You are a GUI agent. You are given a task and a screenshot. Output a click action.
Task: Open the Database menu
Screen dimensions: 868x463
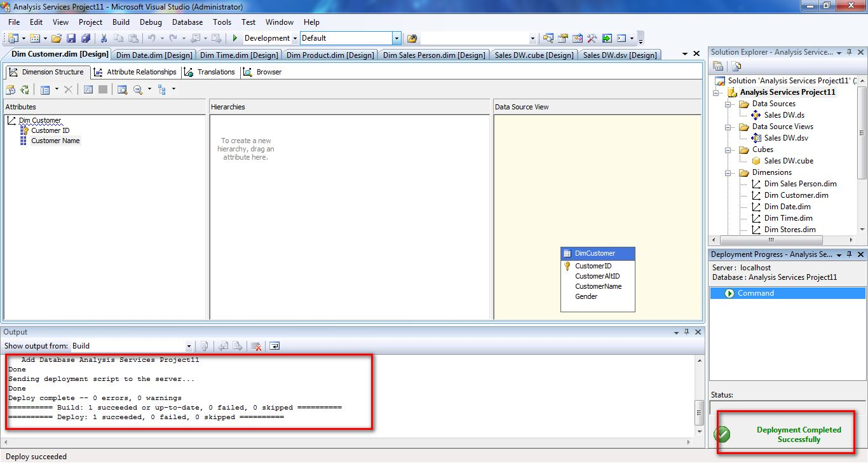pos(187,22)
